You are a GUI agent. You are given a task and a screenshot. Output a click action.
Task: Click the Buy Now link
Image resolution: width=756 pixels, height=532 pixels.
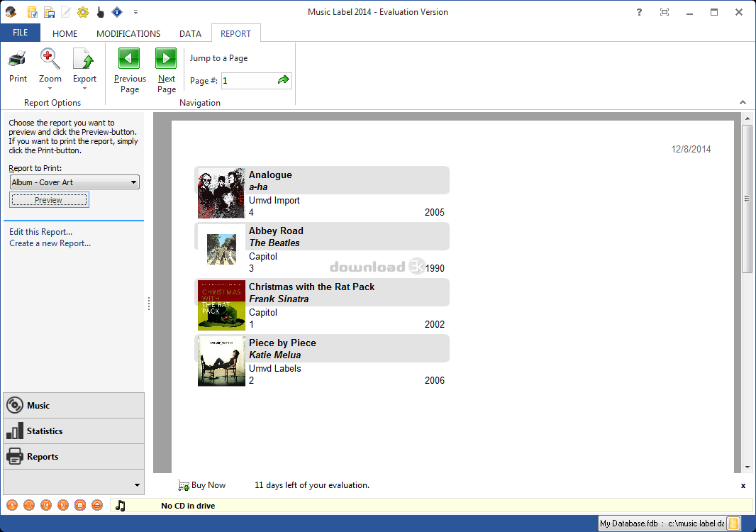209,485
